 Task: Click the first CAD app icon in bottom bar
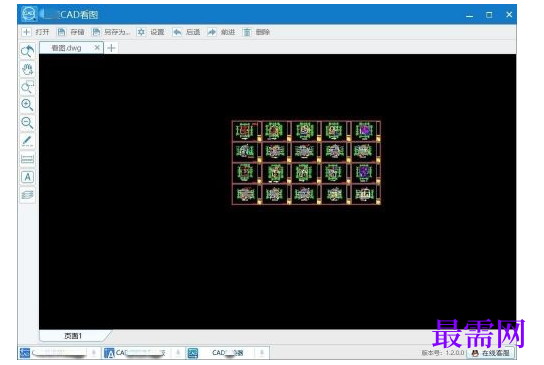click(25, 353)
